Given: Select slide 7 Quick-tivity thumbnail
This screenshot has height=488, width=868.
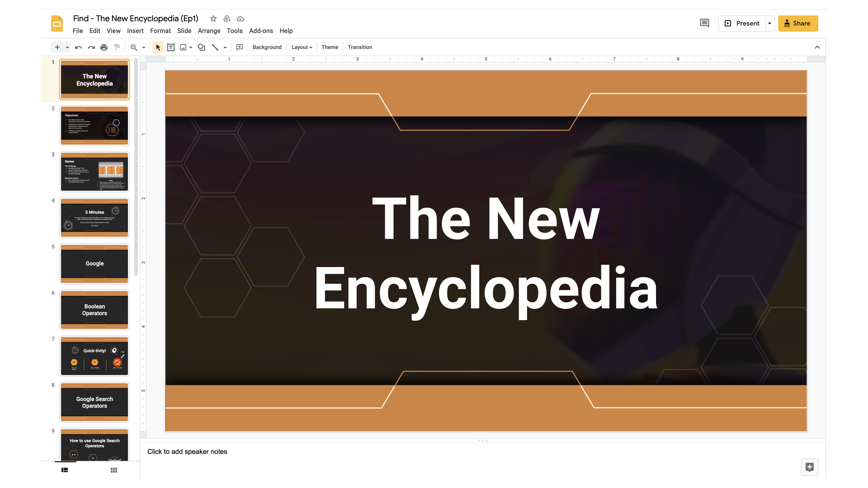Looking at the screenshot, I should click(x=94, y=356).
